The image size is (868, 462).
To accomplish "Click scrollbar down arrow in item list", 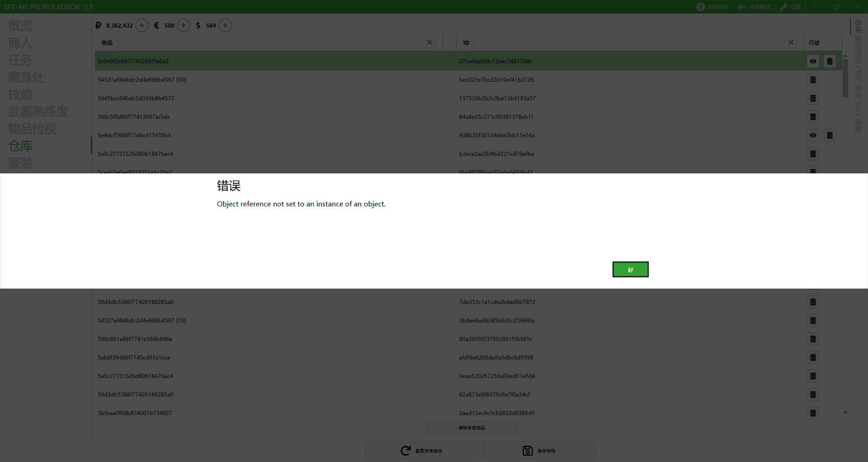I will click(845, 413).
